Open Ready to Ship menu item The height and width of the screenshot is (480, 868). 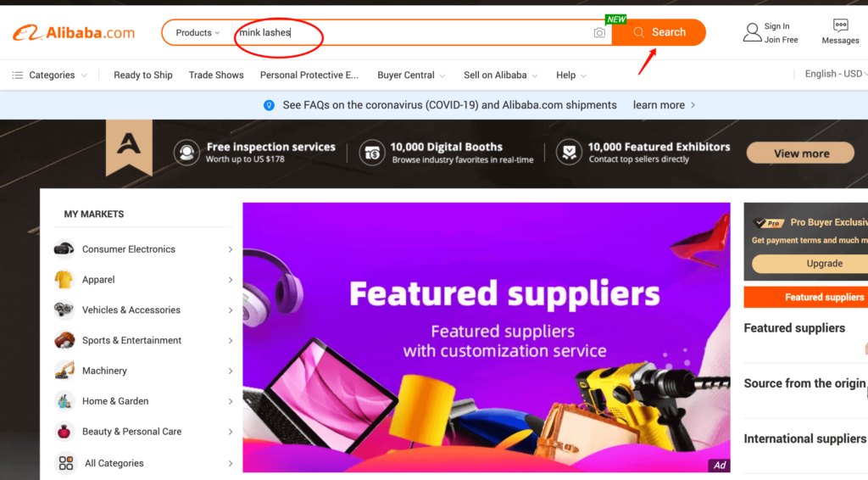[142, 75]
